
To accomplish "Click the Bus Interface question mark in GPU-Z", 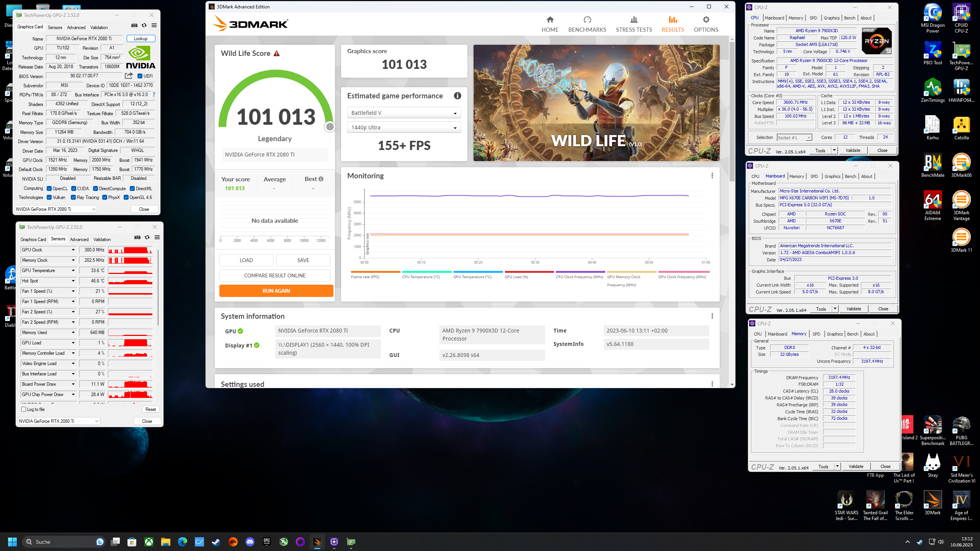I will [x=154, y=95].
